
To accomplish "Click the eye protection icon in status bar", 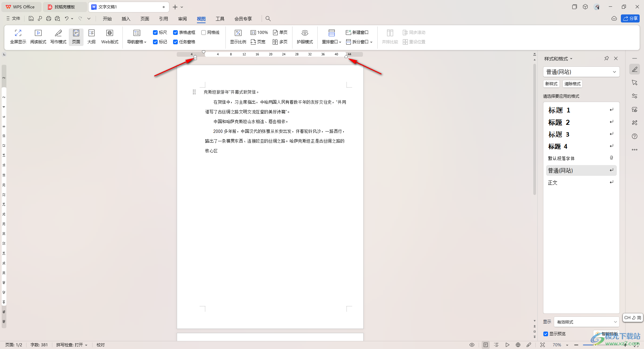I will point(472,345).
